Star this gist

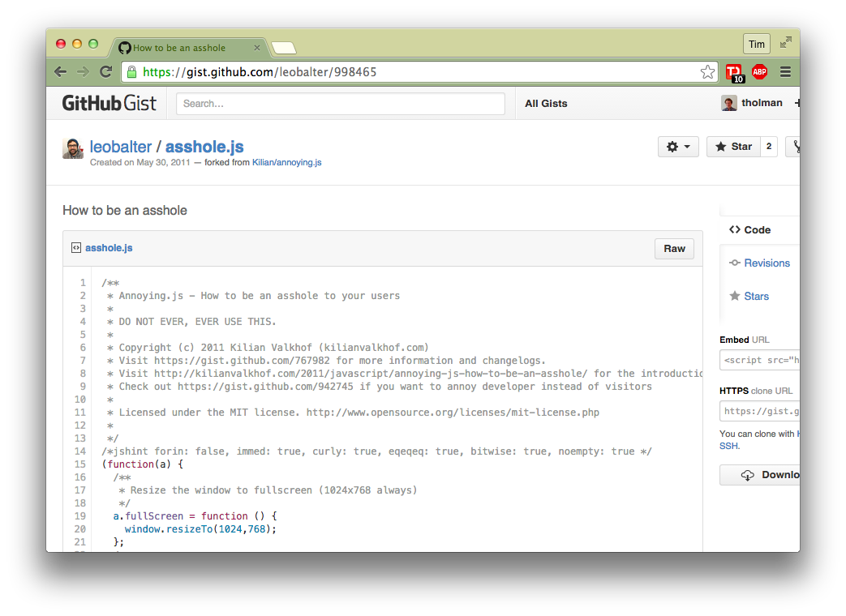[734, 147]
